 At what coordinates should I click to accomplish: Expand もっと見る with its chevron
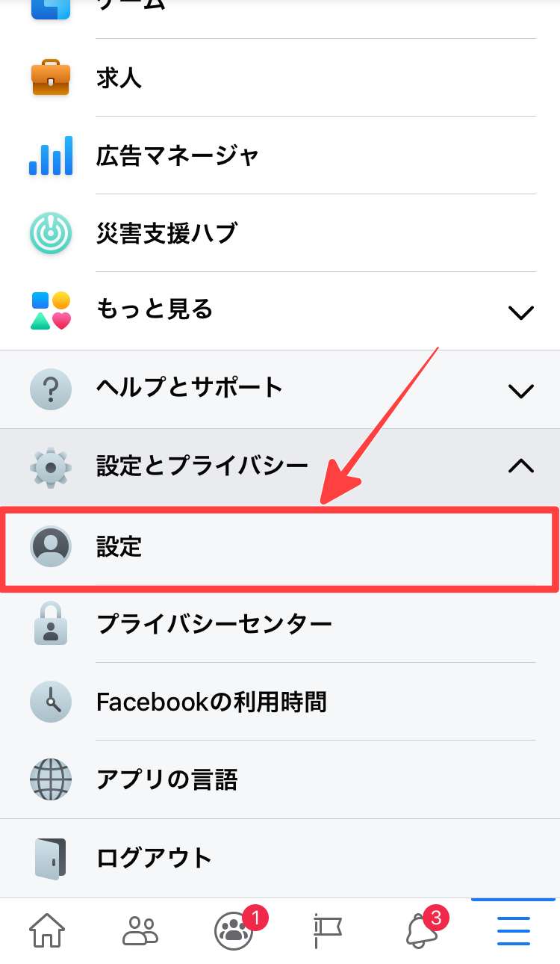tap(520, 312)
